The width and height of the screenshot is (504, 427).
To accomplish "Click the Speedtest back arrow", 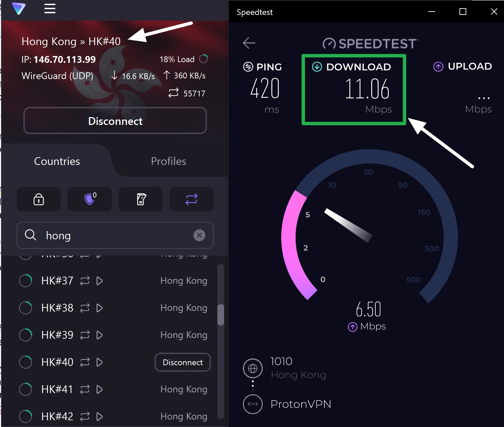I will click(x=249, y=43).
